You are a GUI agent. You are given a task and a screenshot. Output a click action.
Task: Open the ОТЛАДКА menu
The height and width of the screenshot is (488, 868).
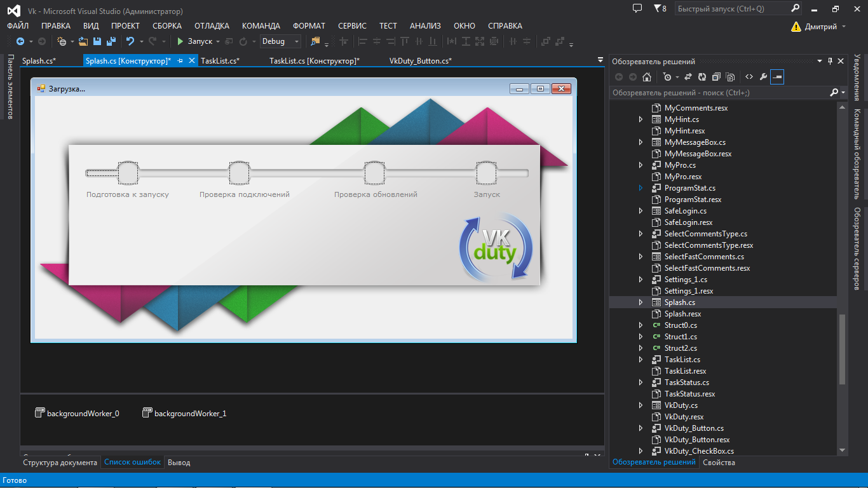(x=212, y=26)
